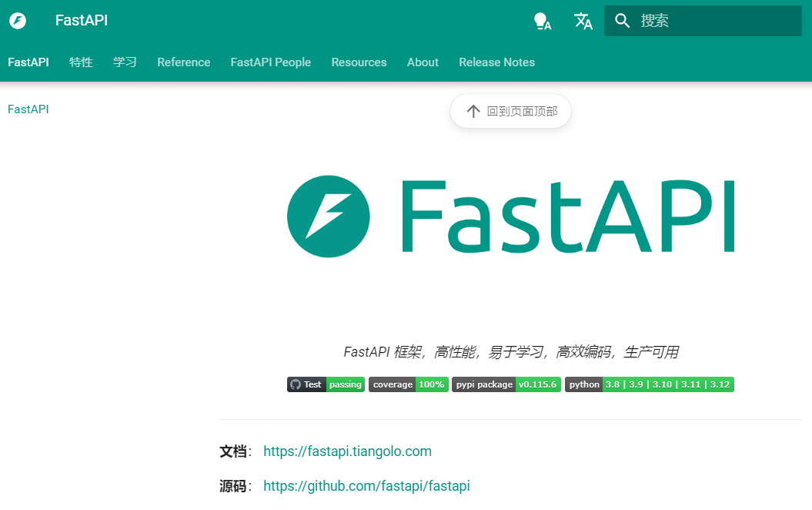812x510 pixels.
Task: Select the FastAPI navigation tab
Action: pos(28,62)
